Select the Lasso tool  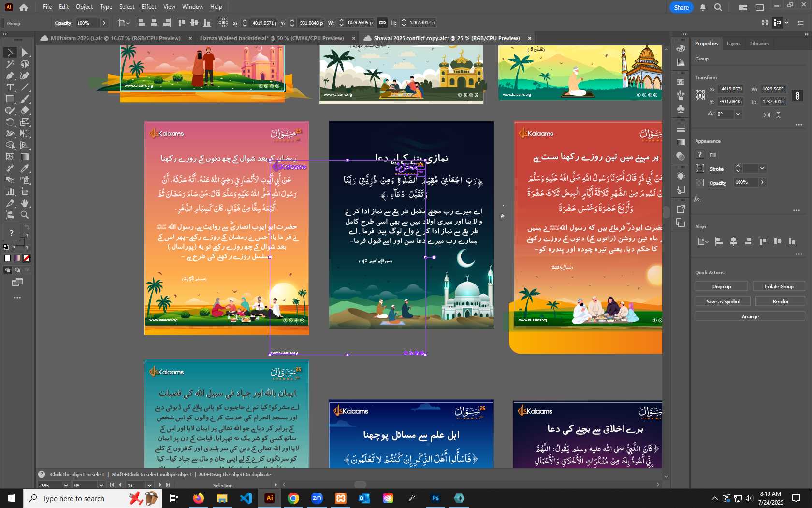click(x=25, y=64)
